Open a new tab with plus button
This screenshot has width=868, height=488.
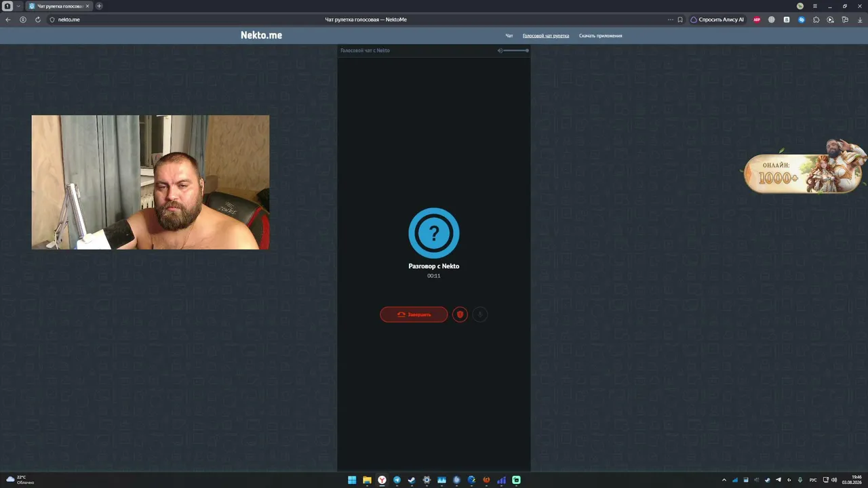[x=99, y=6]
